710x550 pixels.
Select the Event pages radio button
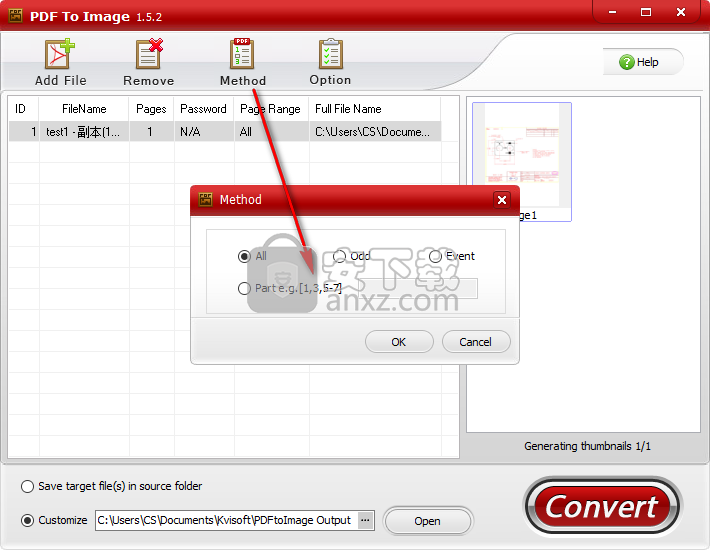(435, 256)
